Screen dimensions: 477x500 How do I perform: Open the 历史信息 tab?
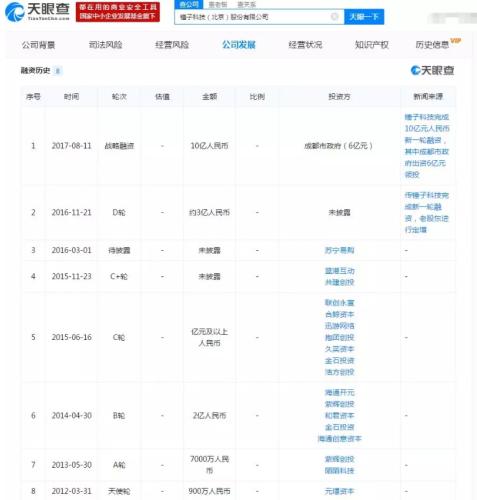[x=432, y=45]
